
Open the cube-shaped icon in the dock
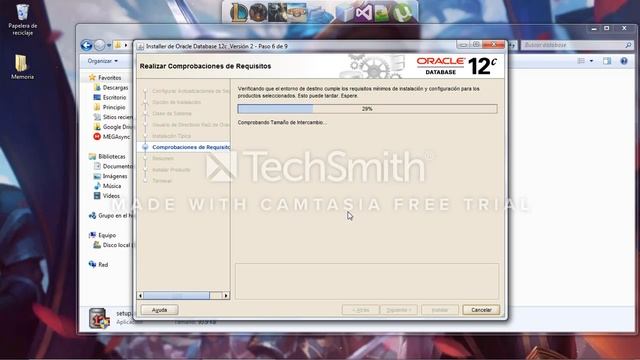point(344,13)
